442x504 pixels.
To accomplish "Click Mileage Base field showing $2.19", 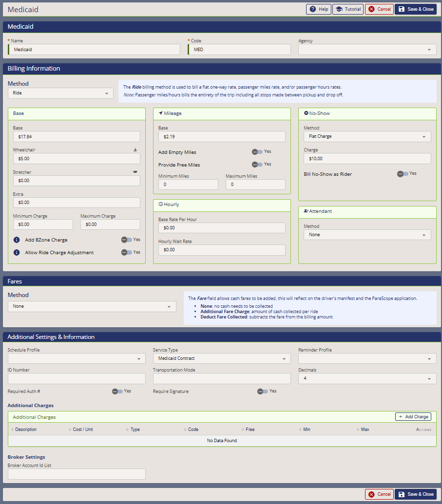I will pyautogui.click(x=222, y=137).
